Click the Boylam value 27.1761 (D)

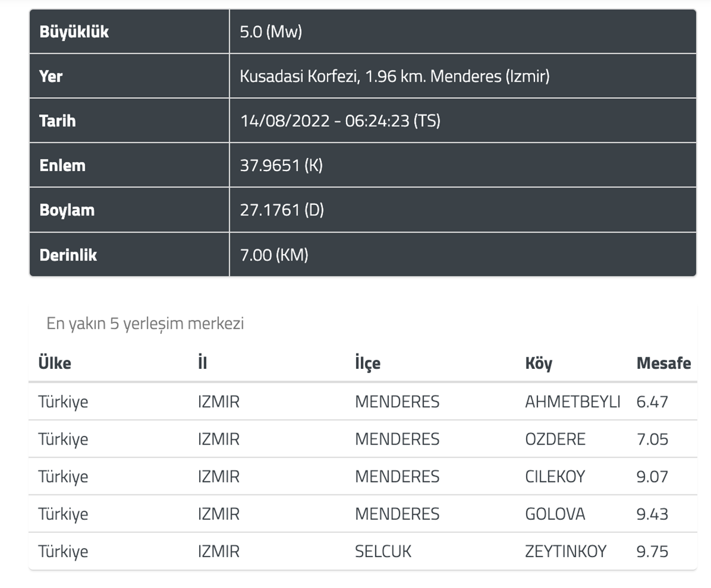pyautogui.click(x=281, y=210)
